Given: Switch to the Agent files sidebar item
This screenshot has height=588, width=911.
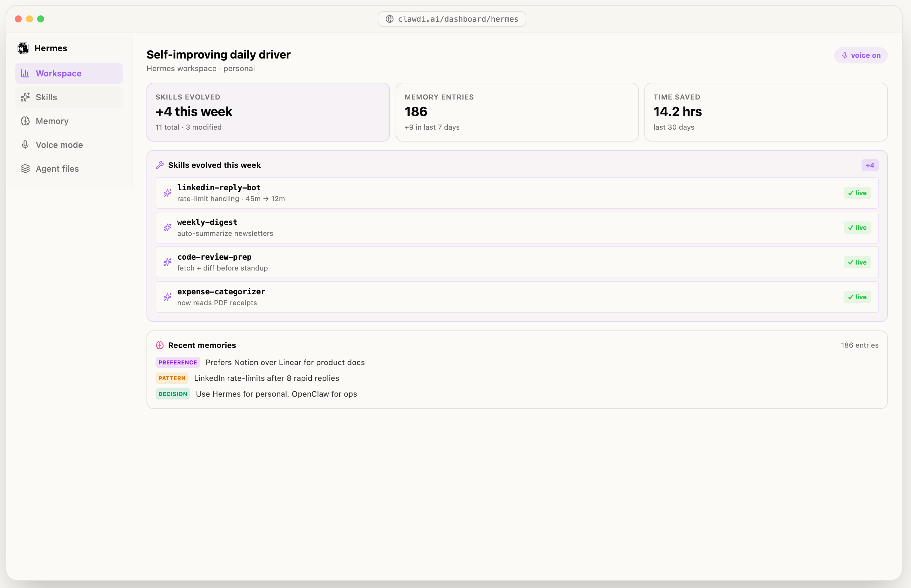Looking at the screenshot, I should pyautogui.click(x=57, y=169).
